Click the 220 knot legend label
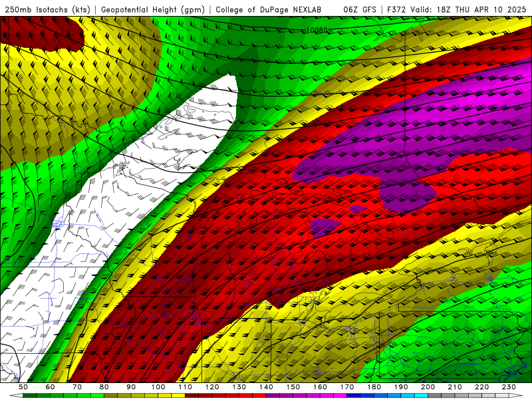Viewport: 532px width, 399px height. pyautogui.click(x=481, y=387)
